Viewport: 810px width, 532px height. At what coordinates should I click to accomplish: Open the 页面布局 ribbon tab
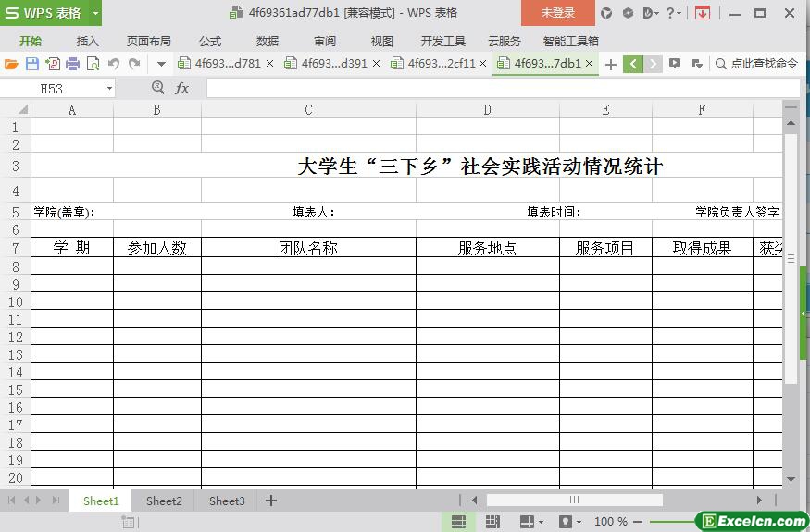click(x=149, y=42)
